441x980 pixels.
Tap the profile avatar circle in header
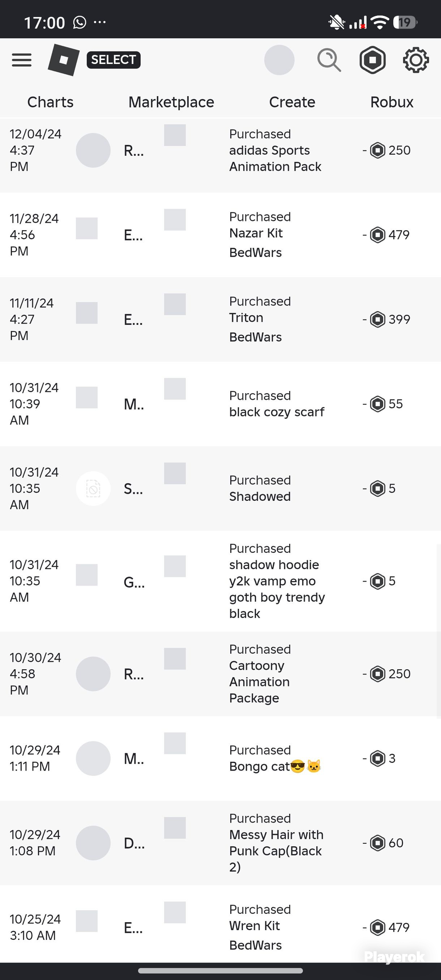pos(279,60)
